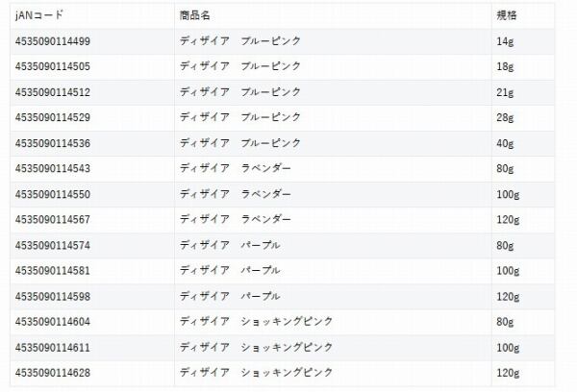Click product name for JAN 4535090114567
This screenshot has width=577, height=392.
tap(235, 219)
